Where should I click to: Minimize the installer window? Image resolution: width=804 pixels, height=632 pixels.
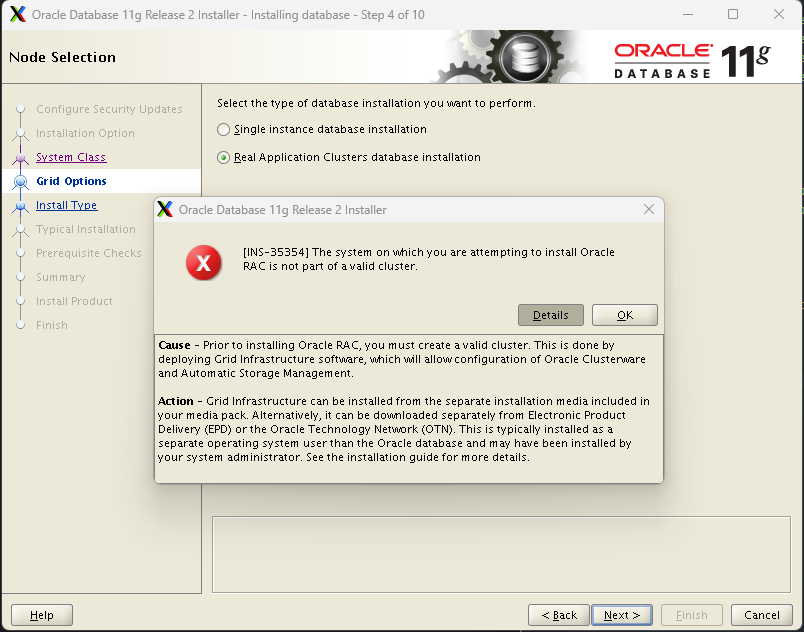688,14
